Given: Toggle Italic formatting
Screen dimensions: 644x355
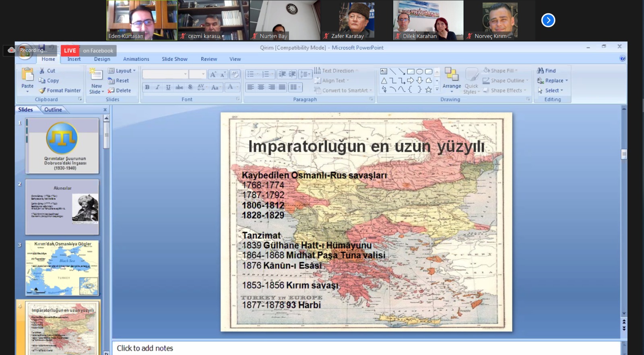Looking at the screenshot, I should [158, 87].
